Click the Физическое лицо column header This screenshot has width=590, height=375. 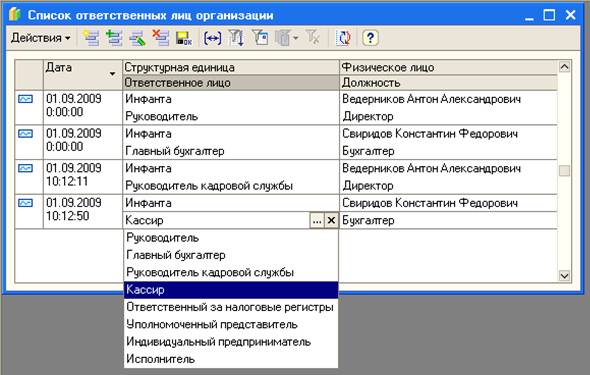click(x=448, y=67)
